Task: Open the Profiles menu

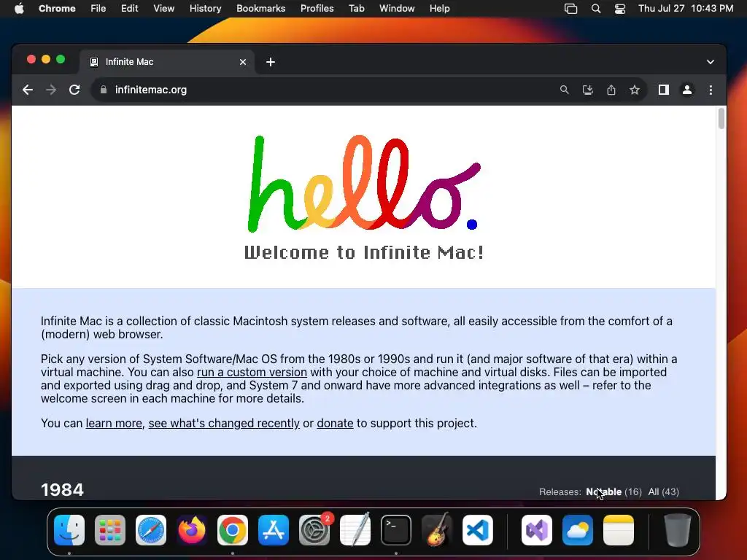Action: [317, 8]
